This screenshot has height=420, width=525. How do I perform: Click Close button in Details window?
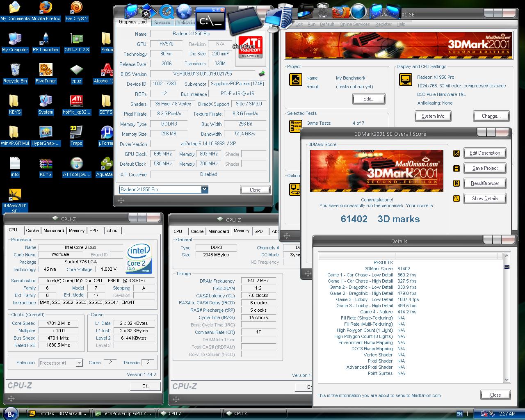coord(495,395)
